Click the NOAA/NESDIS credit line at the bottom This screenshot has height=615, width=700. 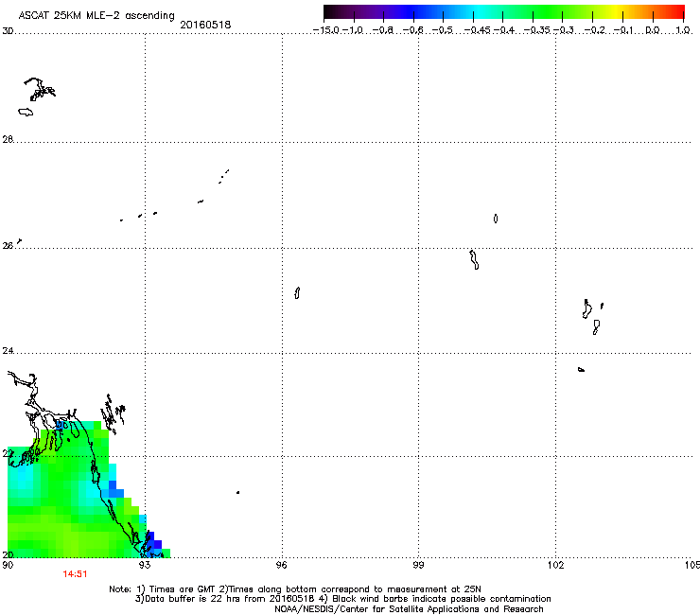point(409,609)
